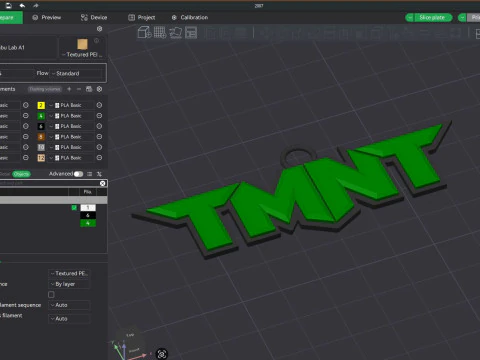Viewport: 480px width, 360px height.
Task: Remove a filament with the minus icon
Action: [x=79, y=89]
